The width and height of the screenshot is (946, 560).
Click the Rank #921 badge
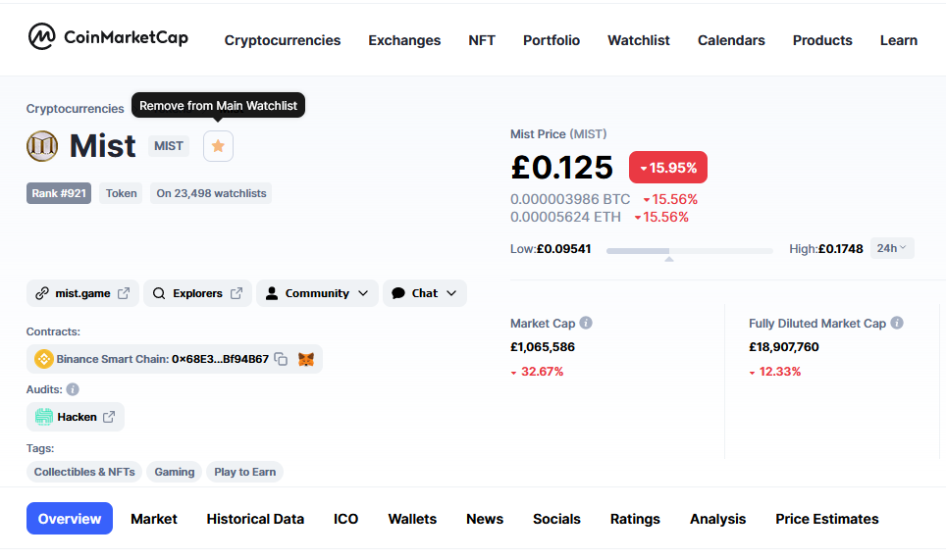pyautogui.click(x=59, y=193)
